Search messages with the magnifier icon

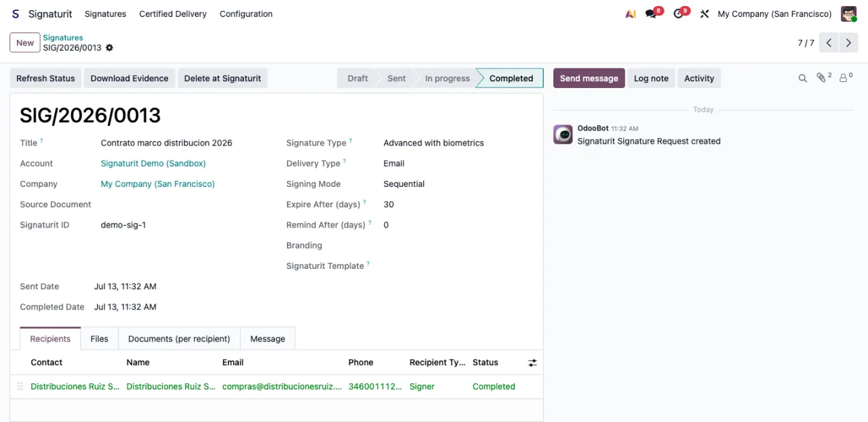[x=802, y=79]
